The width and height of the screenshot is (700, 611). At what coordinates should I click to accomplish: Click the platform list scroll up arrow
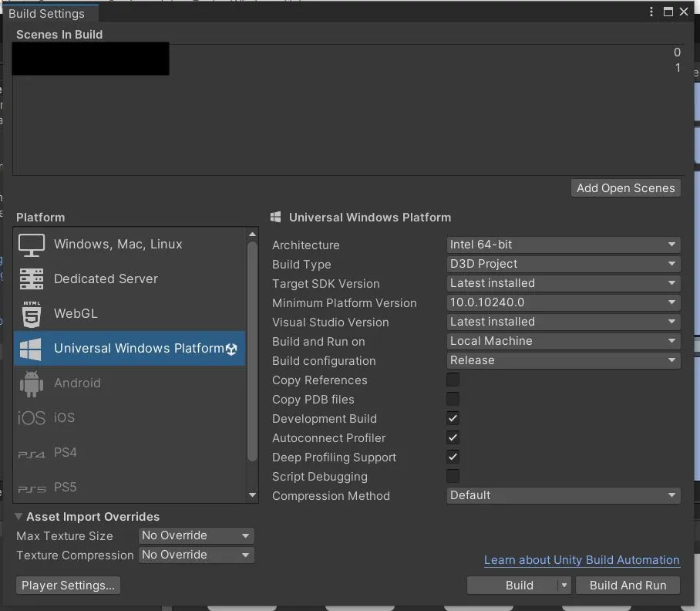pos(252,234)
